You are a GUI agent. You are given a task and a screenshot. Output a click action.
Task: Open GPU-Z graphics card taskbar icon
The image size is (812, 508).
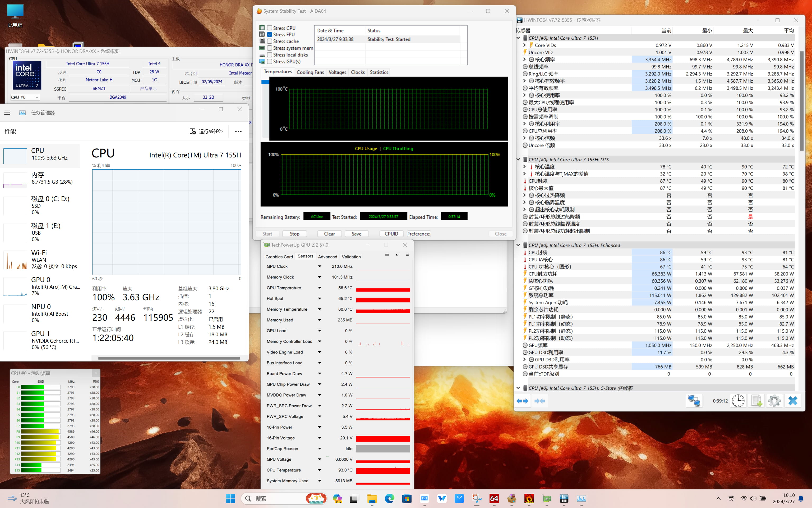coord(547,498)
